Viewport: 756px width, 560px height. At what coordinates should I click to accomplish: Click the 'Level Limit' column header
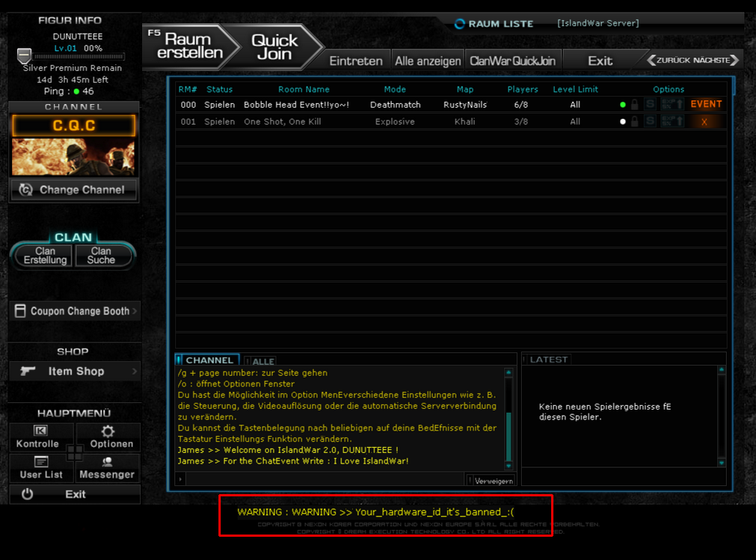pyautogui.click(x=575, y=89)
